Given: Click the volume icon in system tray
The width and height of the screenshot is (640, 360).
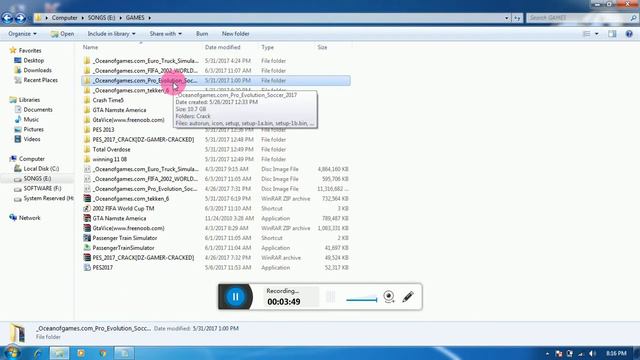Looking at the screenshot, I should [592, 353].
